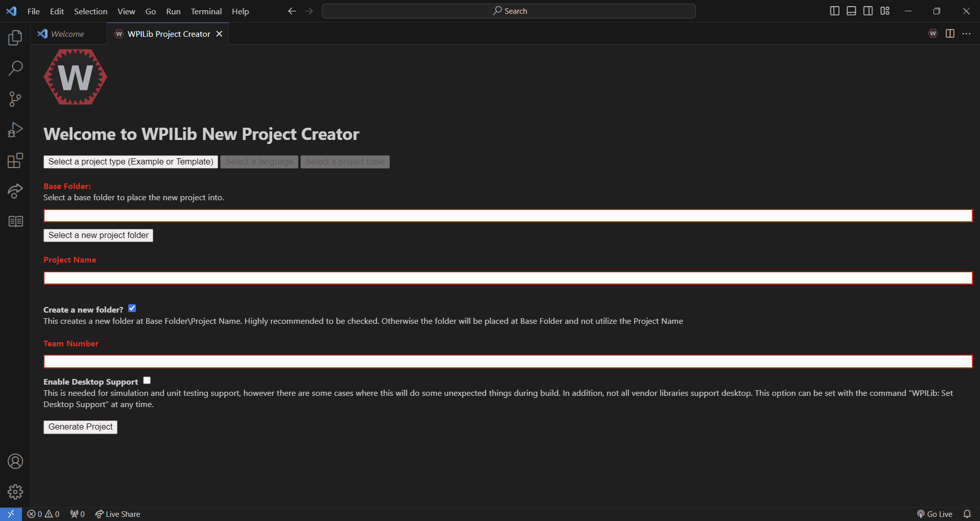Focus the Project Name input field

tap(508, 278)
